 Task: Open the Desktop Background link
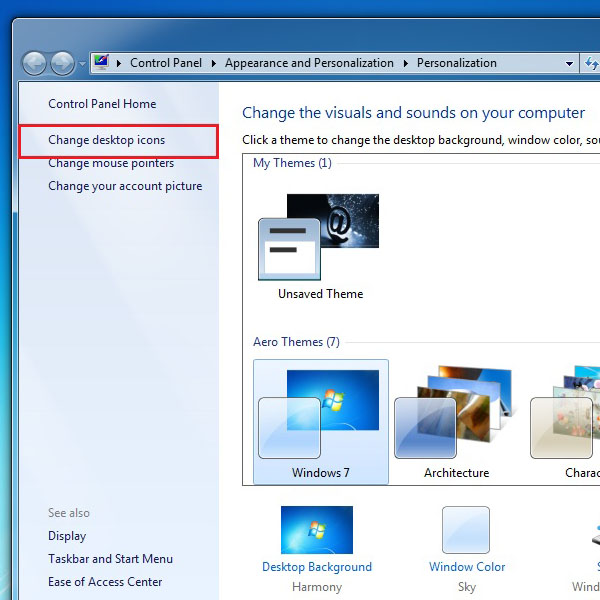point(317,567)
